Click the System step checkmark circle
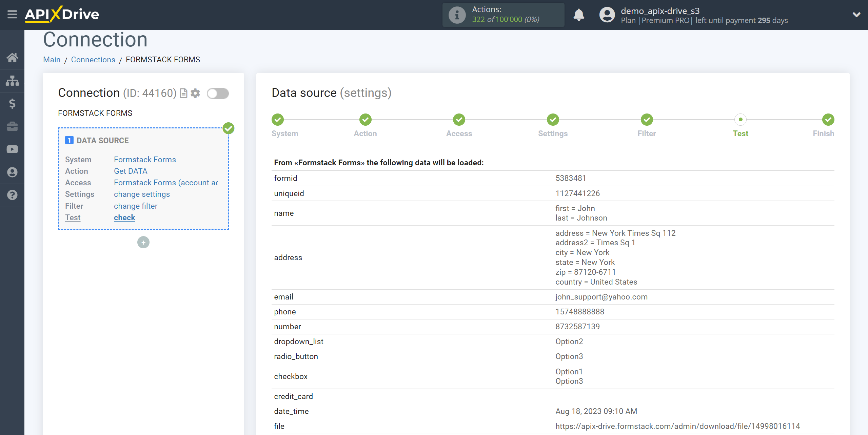Image resolution: width=868 pixels, height=435 pixels. (278, 120)
